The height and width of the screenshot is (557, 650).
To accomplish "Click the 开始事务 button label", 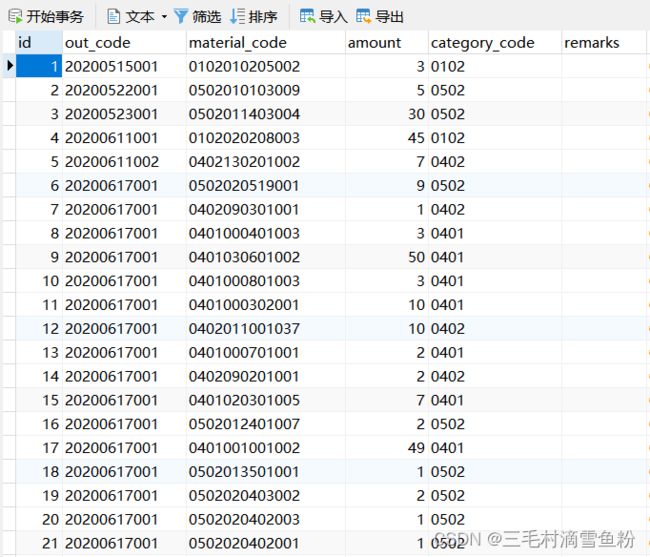I will click(55, 17).
